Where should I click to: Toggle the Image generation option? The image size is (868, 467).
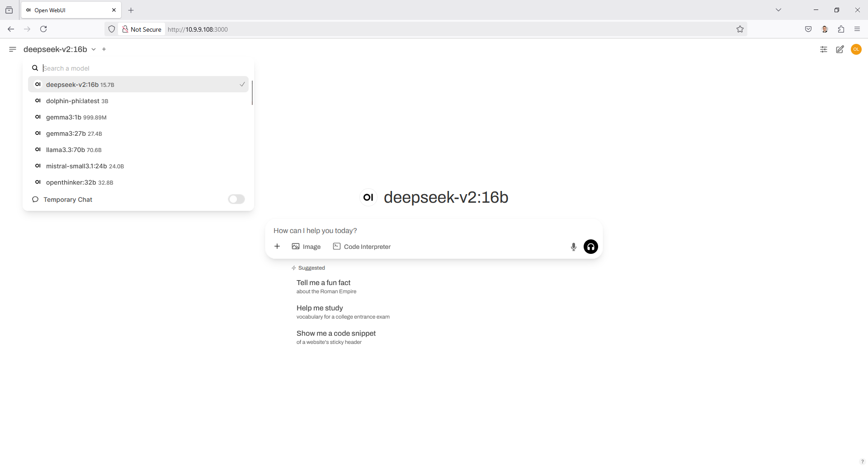[x=306, y=247]
